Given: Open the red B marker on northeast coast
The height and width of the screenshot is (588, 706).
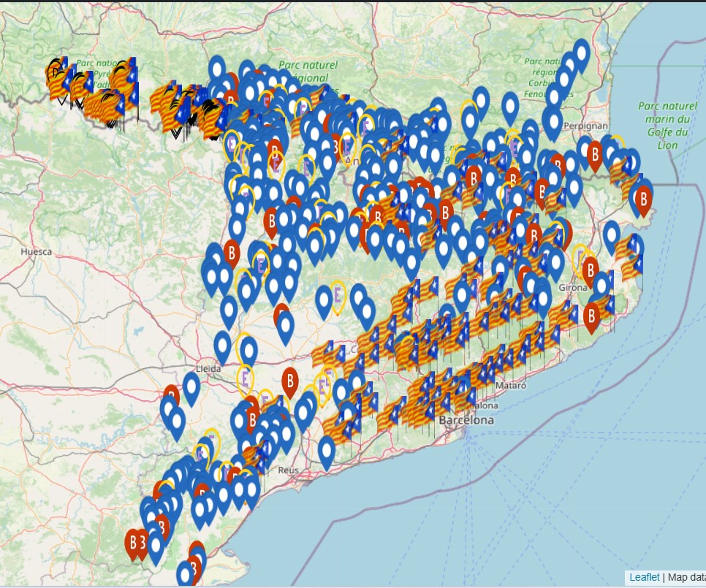Looking at the screenshot, I should click(x=643, y=199).
